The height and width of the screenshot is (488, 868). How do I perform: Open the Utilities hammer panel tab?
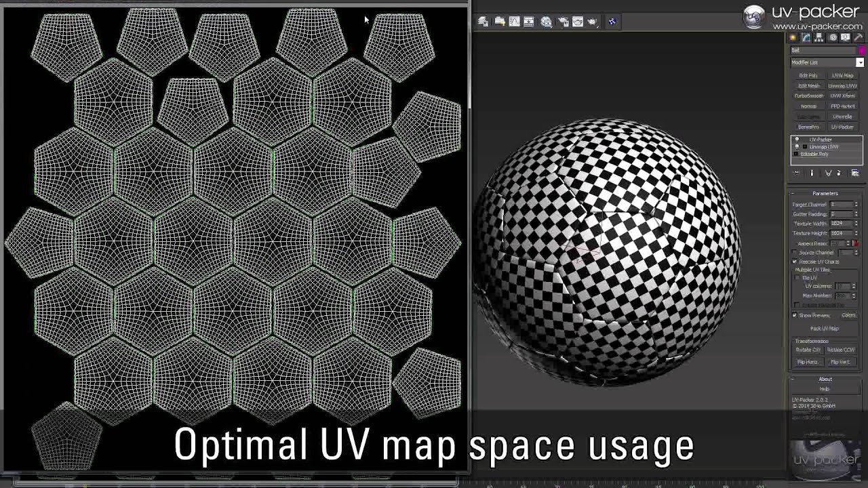858,38
